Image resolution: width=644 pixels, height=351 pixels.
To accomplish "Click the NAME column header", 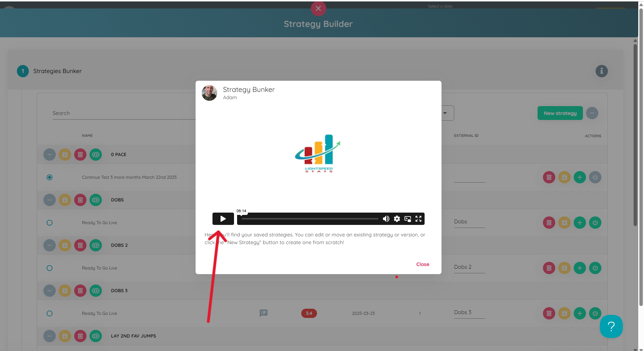I will click(x=87, y=136).
